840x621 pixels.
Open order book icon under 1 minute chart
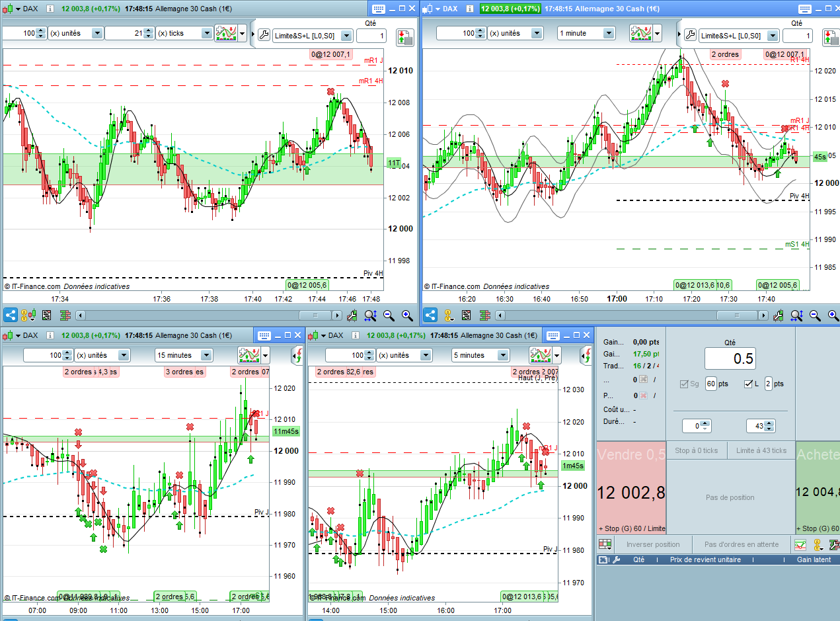coord(484,315)
